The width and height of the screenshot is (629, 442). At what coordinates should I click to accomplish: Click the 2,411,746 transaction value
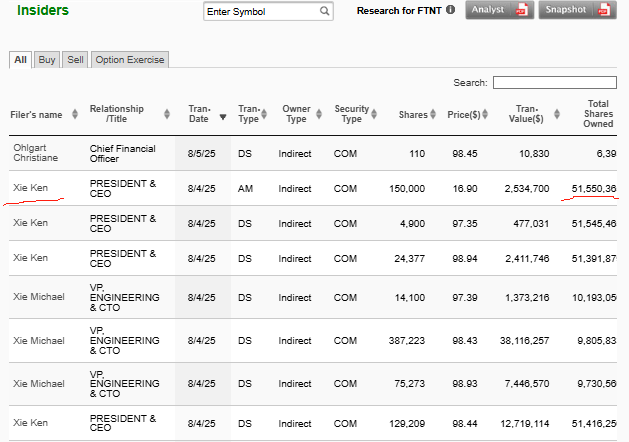[527, 258]
